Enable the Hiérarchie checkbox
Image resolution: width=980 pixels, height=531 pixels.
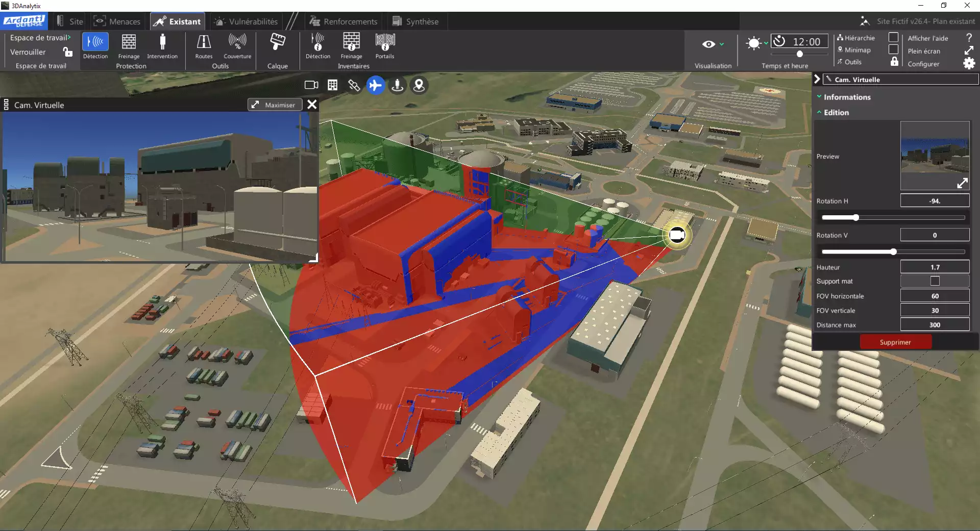[x=893, y=37]
